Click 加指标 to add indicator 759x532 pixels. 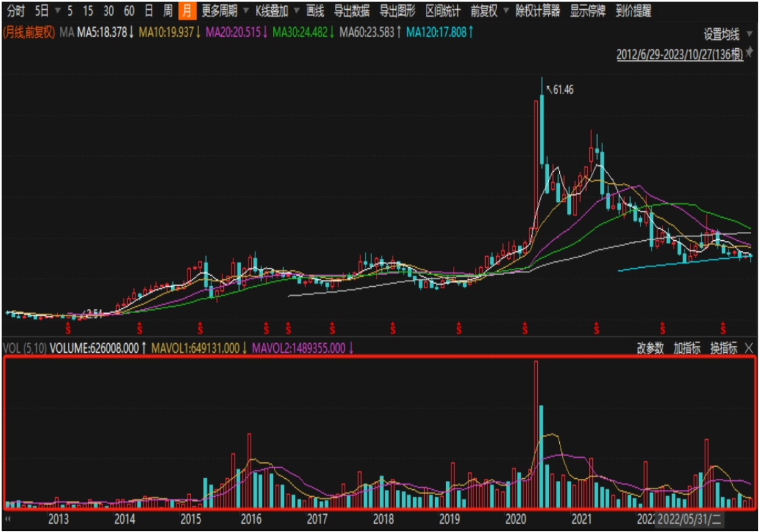pos(687,348)
